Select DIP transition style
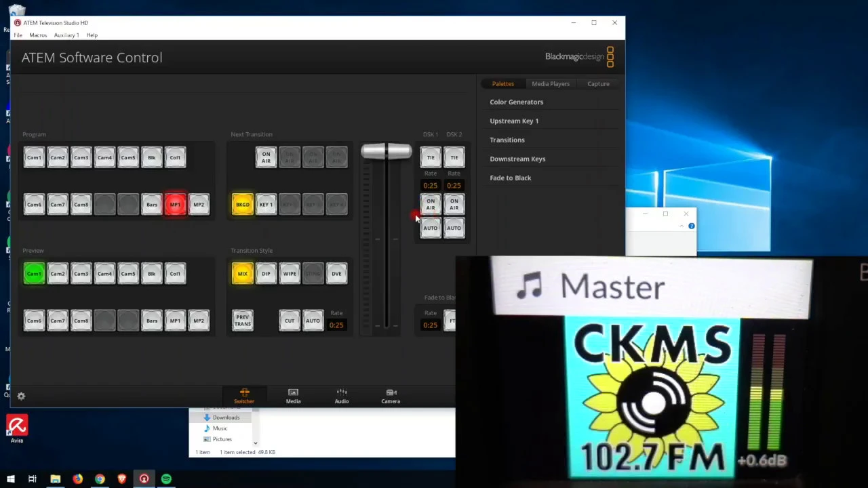Screen dimensions: 868x488 pyautogui.click(x=266, y=274)
